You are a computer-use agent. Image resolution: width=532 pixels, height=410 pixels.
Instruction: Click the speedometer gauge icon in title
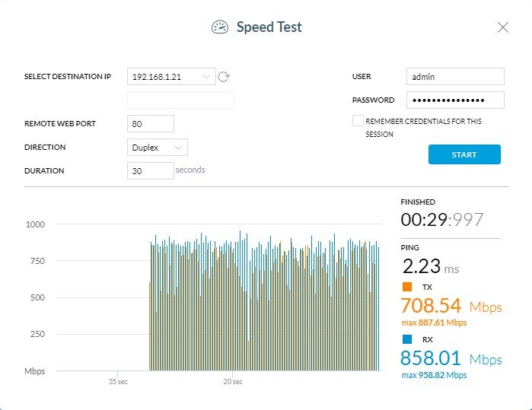pos(220,27)
